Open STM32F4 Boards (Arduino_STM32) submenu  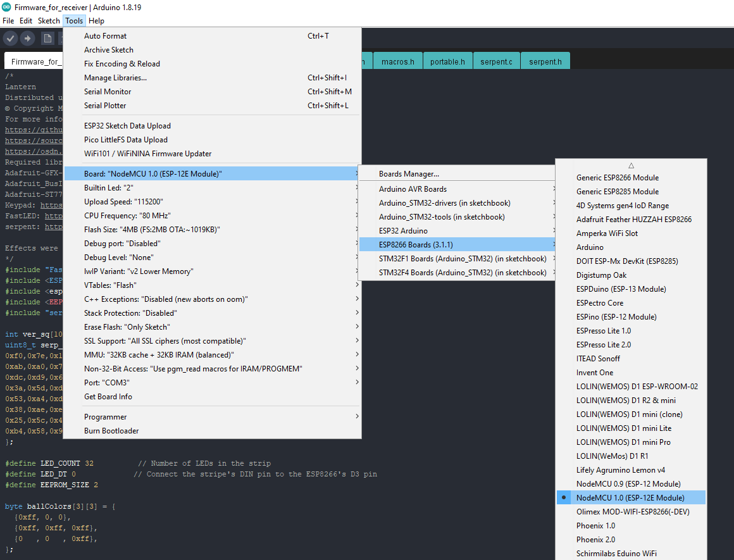457,273
